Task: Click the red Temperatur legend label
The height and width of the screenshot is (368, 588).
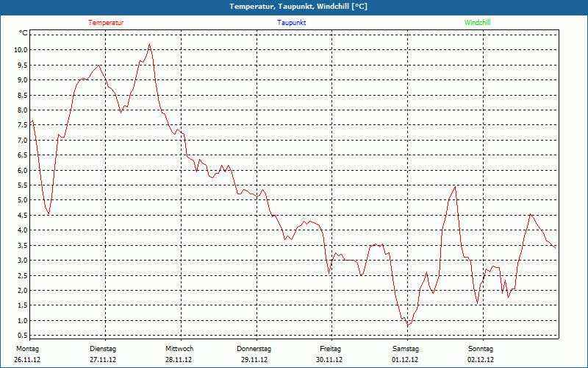Action: point(106,23)
